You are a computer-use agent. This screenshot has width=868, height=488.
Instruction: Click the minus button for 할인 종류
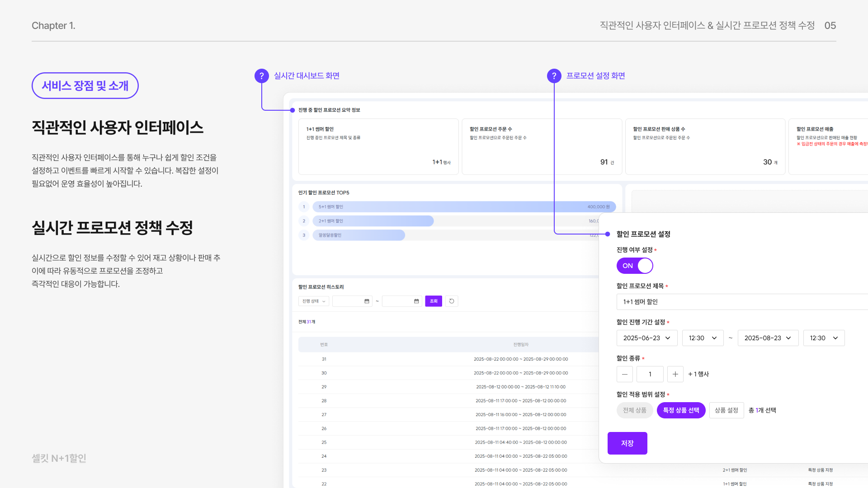624,374
